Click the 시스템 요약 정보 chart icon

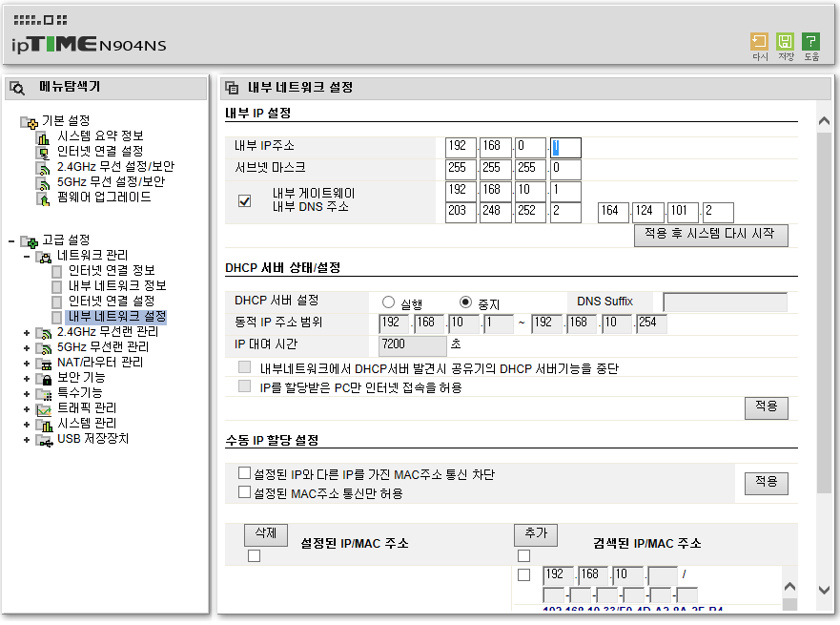[43, 137]
